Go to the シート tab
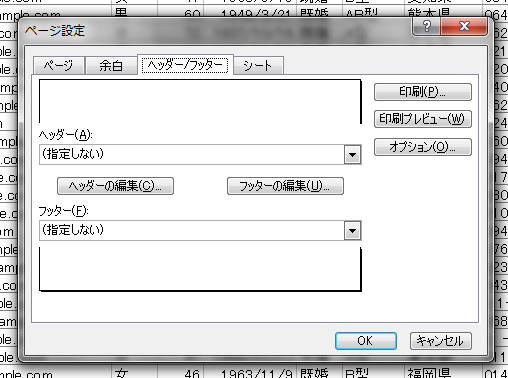The width and height of the screenshot is (508, 378). point(258,65)
